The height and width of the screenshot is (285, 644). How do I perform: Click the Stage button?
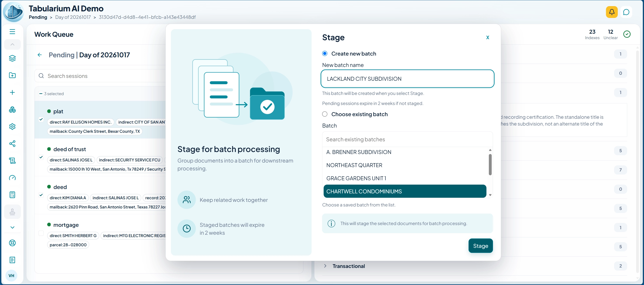tap(480, 246)
